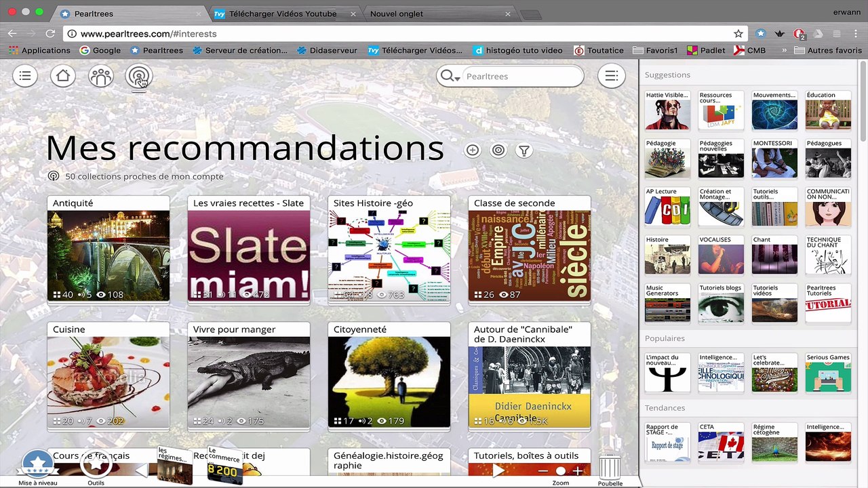Open Les vraies recettes - Slate collection
This screenshot has height=488, width=868.
(249, 249)
